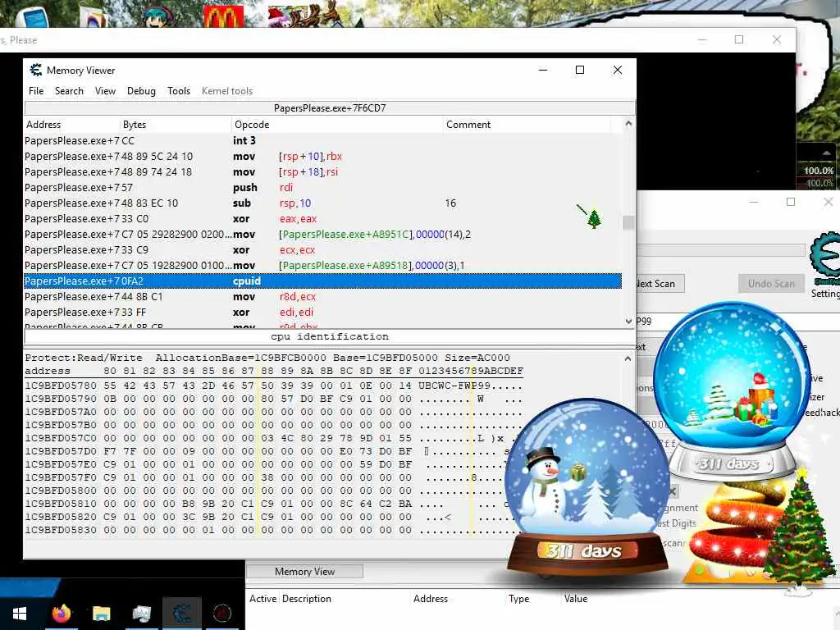Click the gifts snow globe countdown widget

(731, 390)
